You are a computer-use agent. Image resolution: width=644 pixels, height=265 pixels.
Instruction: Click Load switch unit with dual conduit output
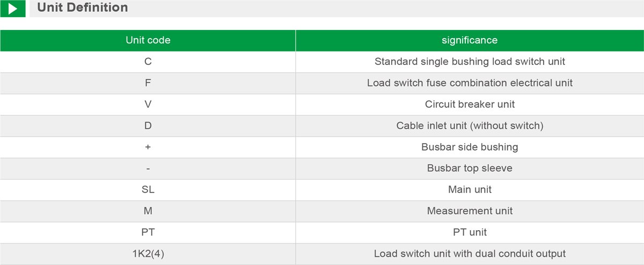(x=470, y=254)
